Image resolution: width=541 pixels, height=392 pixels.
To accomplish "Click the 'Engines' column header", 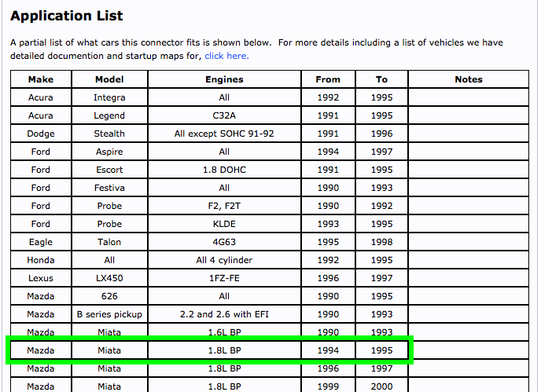I will click(x=224, y=79).
